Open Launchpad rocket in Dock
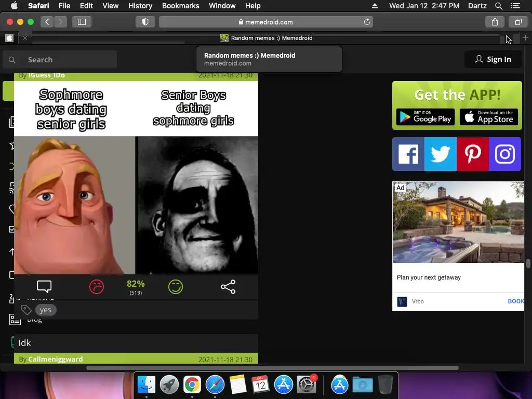This screenshot has width=532, height=399. point(169,385)
